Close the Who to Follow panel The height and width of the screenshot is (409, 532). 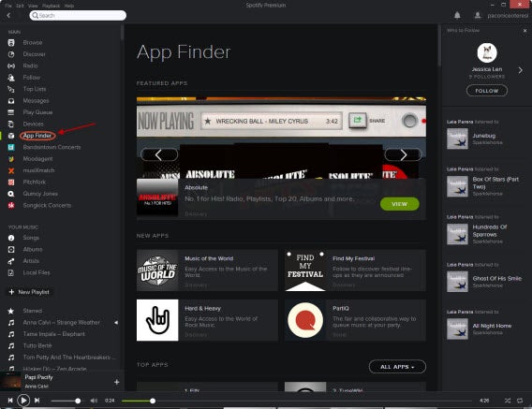[525, 31]
